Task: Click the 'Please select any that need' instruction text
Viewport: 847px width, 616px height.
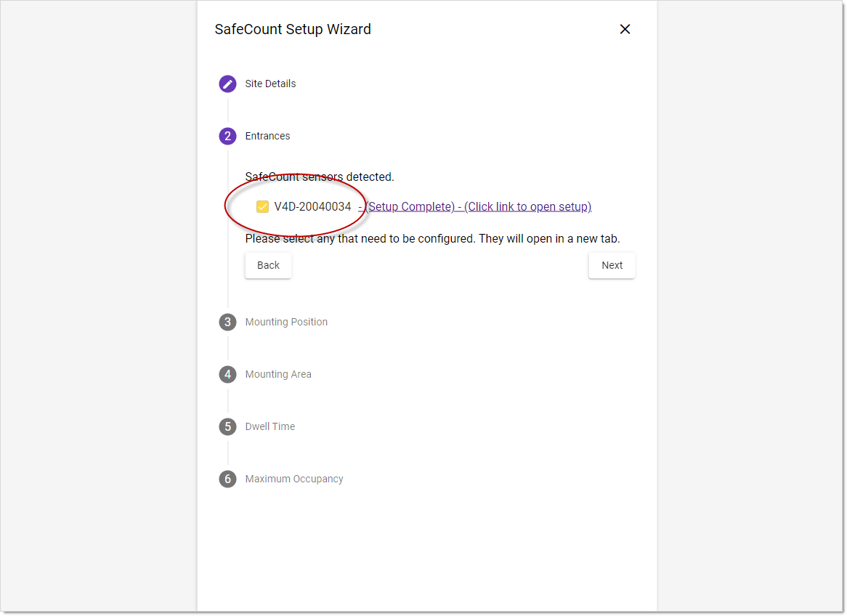Action: coord(433,239)
